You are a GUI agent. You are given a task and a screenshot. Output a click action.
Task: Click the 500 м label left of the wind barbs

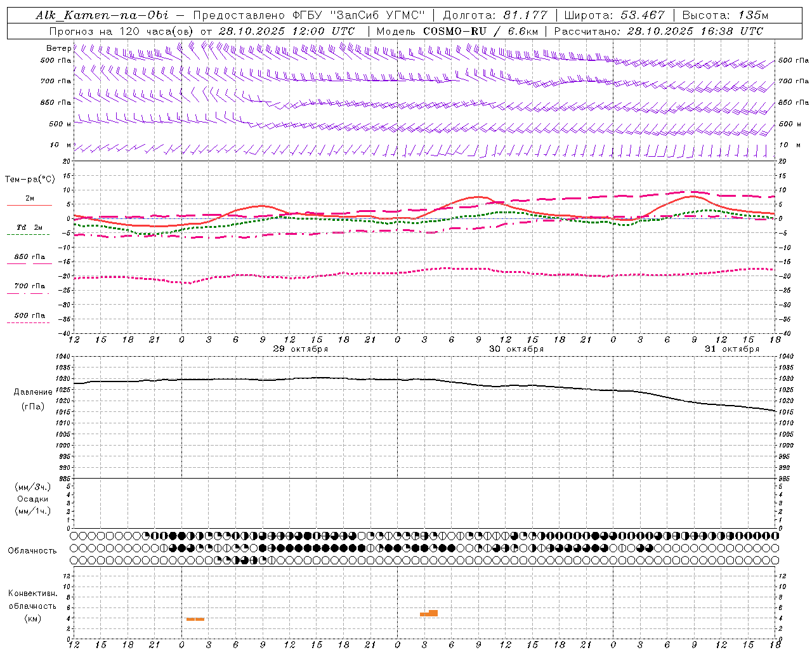pos(60,124)
